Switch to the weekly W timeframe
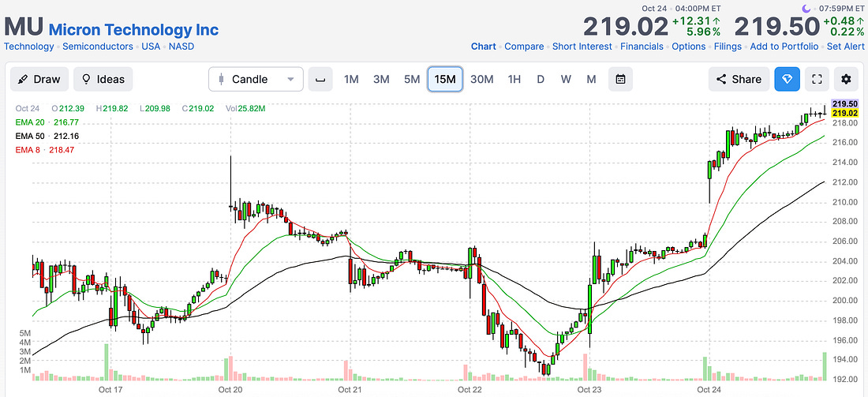The height and width of the screenshot is (397, 868). point(566,79)
